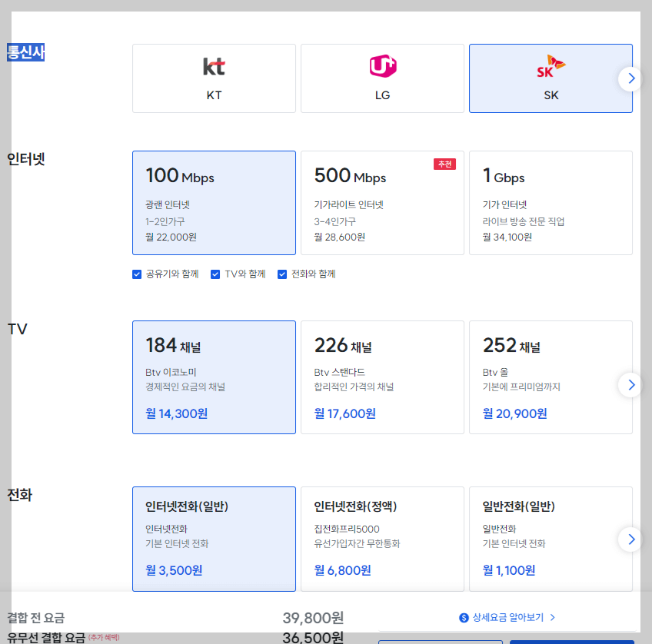This screenshot has height=644, width=652.
Task: Click the 월 1,100원 price text
Action: (509, 570)
